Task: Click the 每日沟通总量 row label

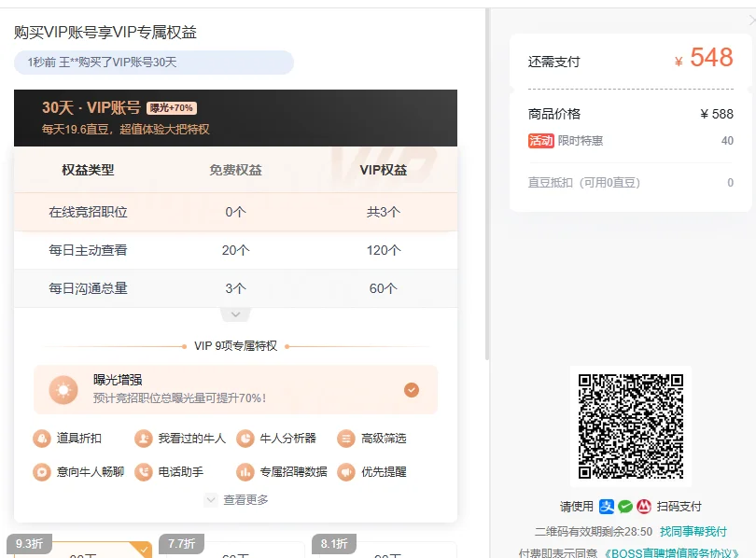Action: (88, 288)
